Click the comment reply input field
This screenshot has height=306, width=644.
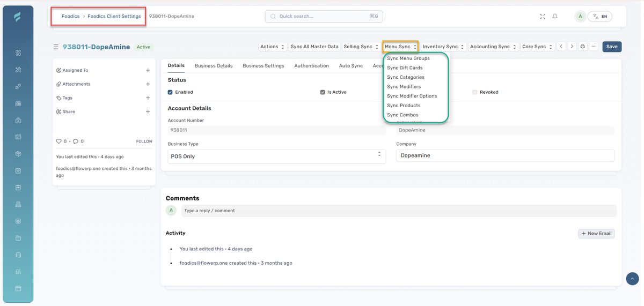398,211
